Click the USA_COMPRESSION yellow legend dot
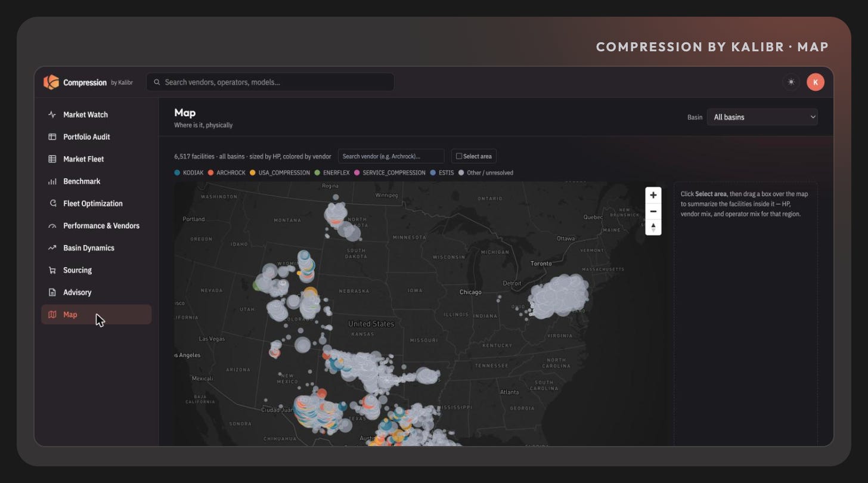Viewport: 868px width, 483px height. click(x=253, y=173)
